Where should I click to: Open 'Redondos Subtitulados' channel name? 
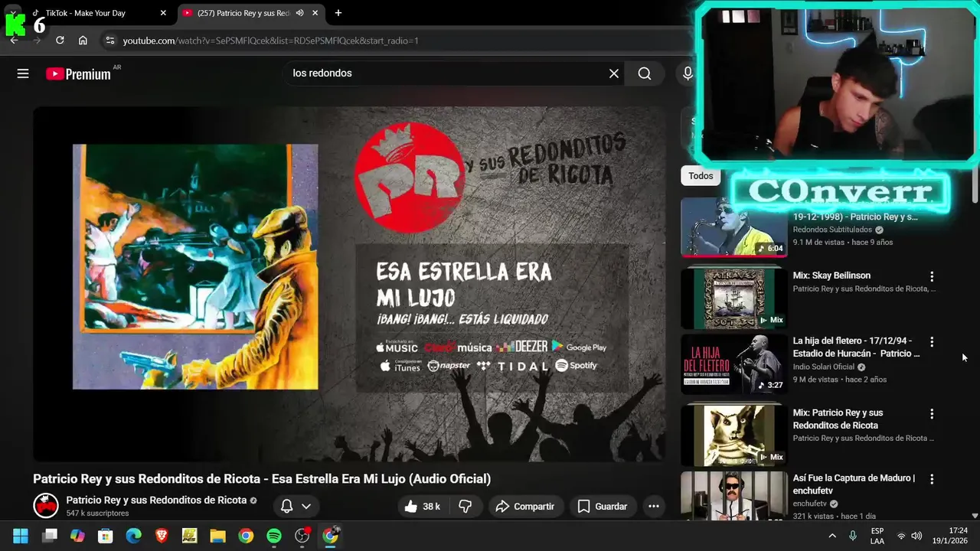click(x=832, y=230)
